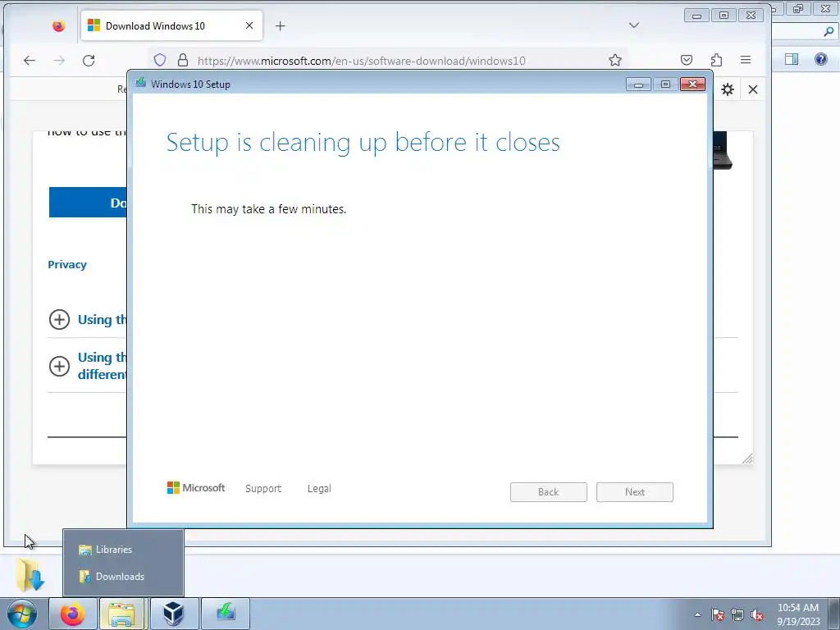840x630 pixels.
Task: Click the Windows 10 Setup title icon
Action: pyautogui.click(x=141, y=83)
